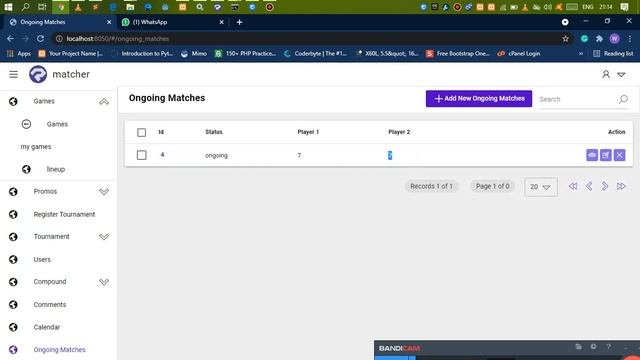Open the Chrome three-dot menu
Screen dimensions: 640x360
pyautogui.click(x=630, y=38)
